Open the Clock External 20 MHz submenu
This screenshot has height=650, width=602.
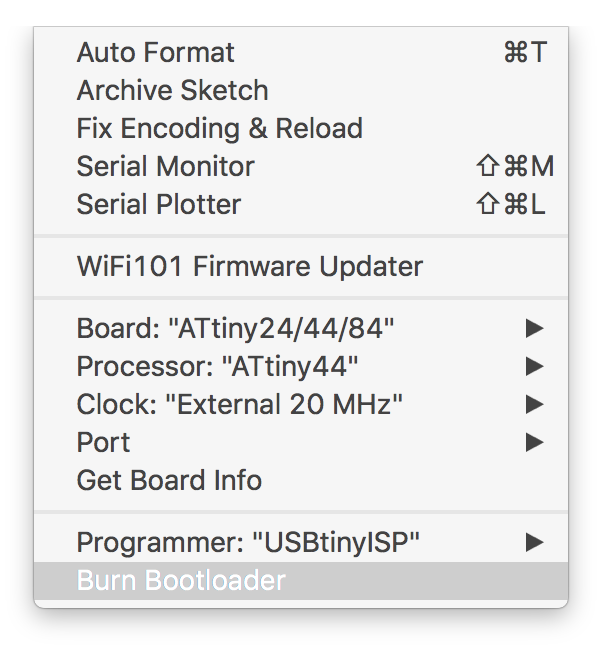(x=301, y=404)
